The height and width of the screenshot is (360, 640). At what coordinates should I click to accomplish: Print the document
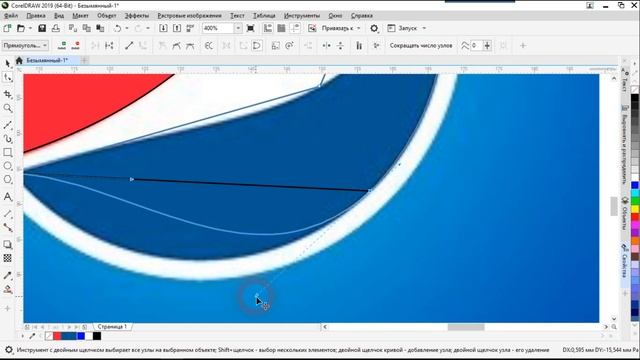tap(56, 28)
